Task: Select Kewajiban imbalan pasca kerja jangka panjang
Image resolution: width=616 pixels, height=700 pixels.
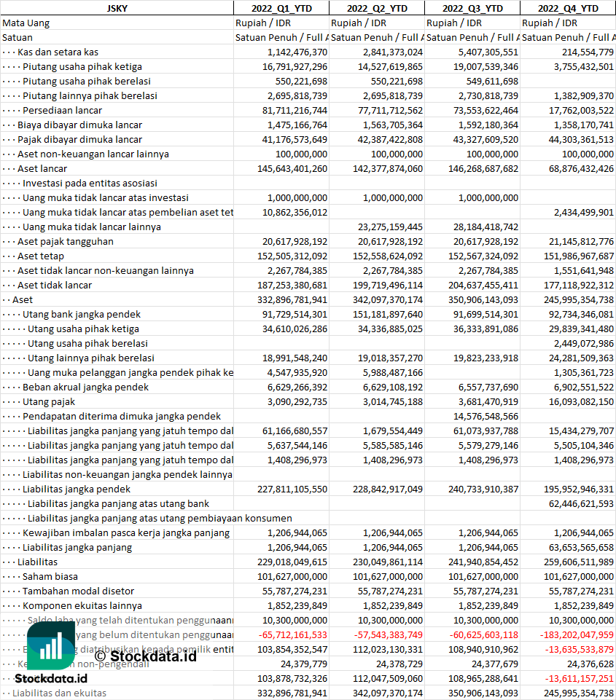Action: 126,533
